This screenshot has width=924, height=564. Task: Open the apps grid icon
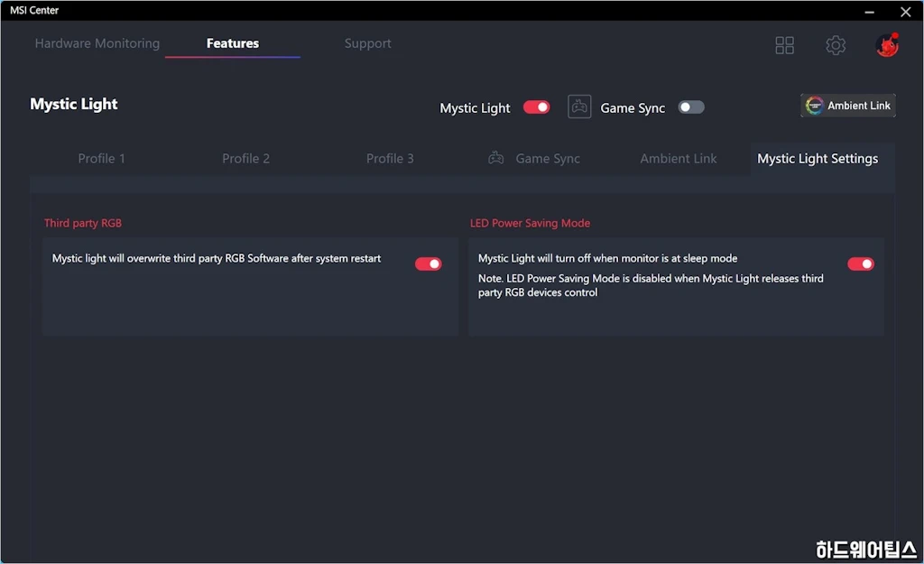[x=784, y=45]
